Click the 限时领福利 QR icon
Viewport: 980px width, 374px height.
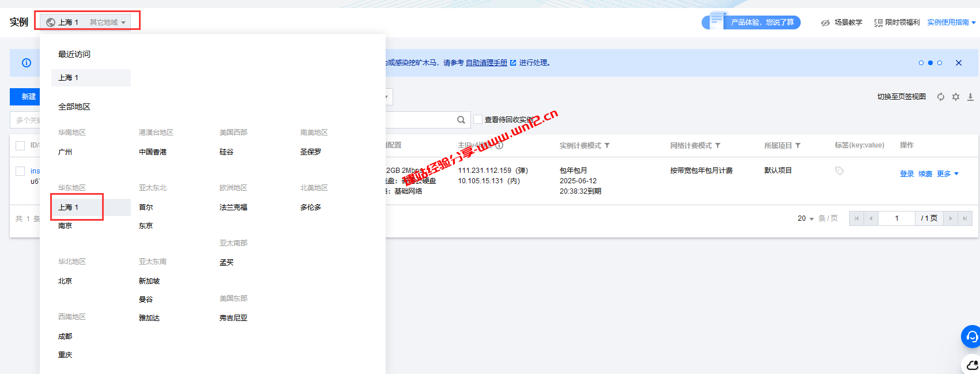pos(879,22)
